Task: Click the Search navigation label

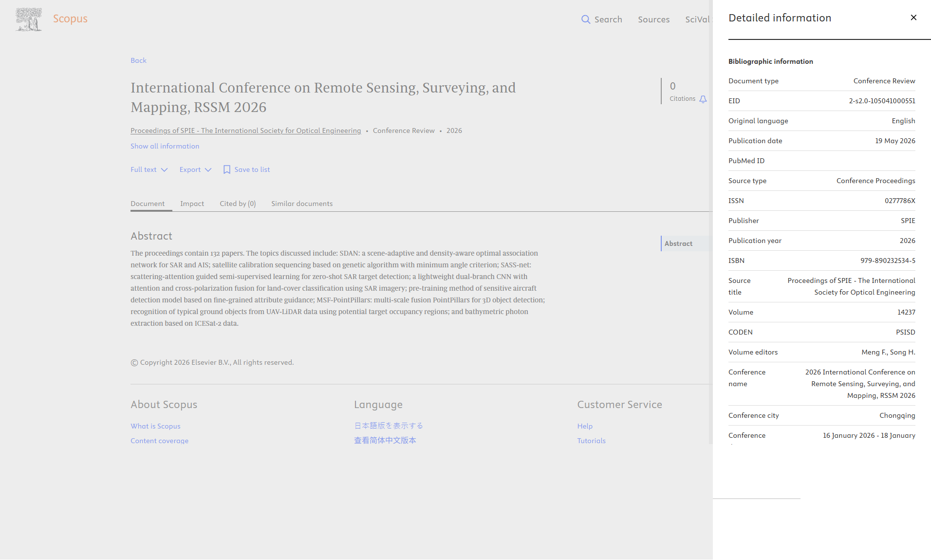Action: tap(608, 19)
